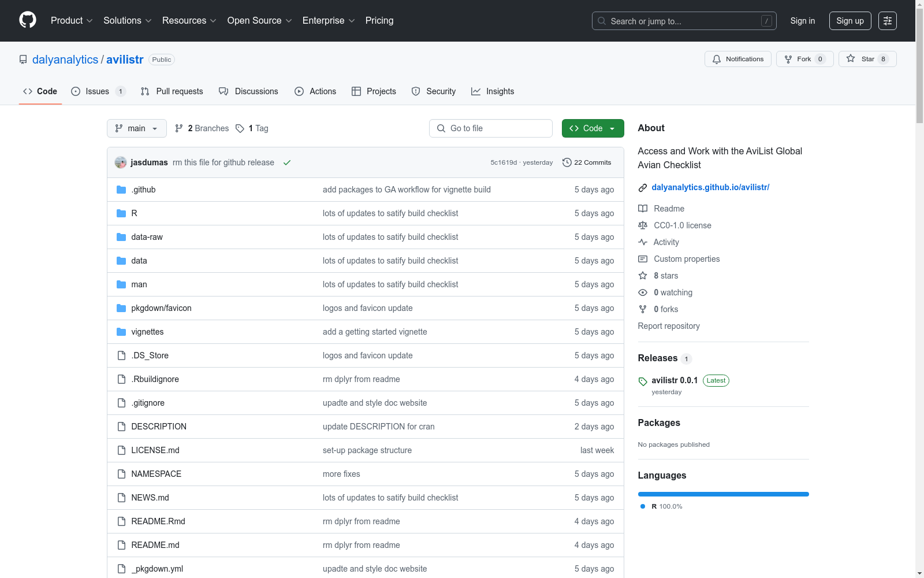The width and height of the screenshot is (924, 578).
Task: Click the LICENSE.md file icon
Action: click(x=121, y=450)
